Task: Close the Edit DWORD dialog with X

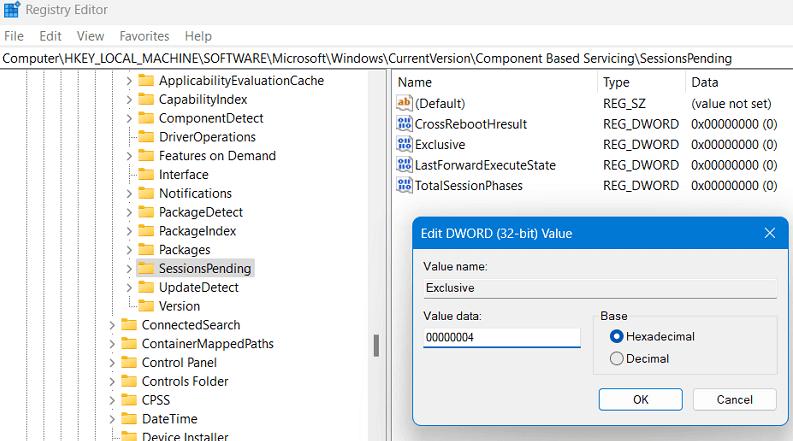Action: pyautogui.click(x=769, y=233)
